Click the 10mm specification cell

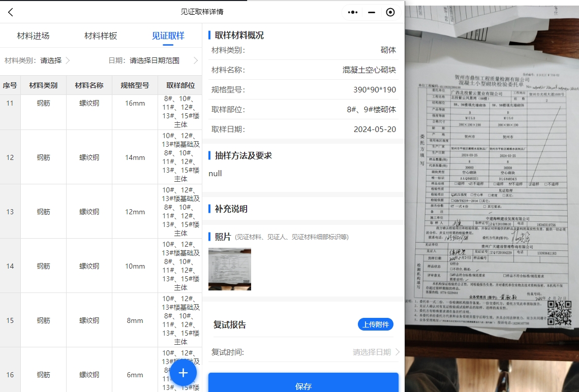[135, 266]
